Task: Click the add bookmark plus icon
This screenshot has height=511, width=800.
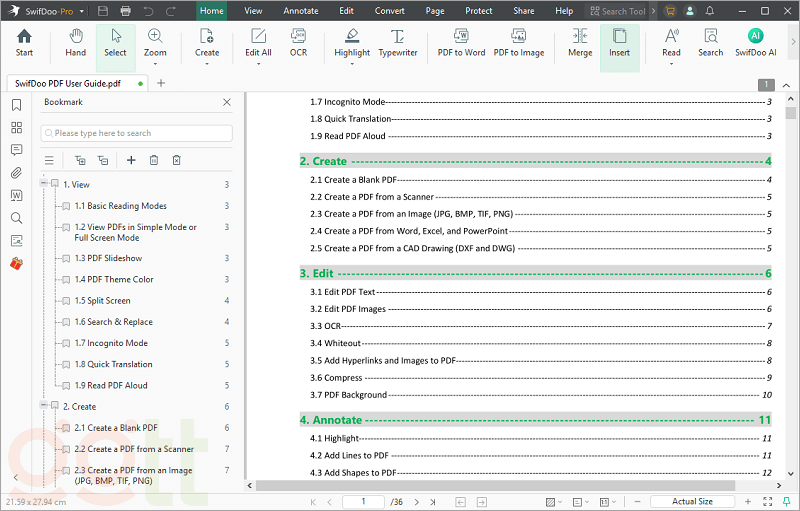Action: tap(130, 160)
